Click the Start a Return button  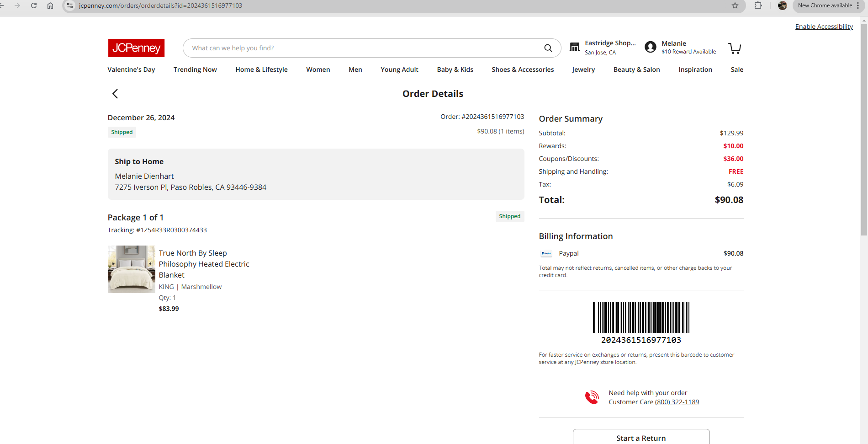(x=641, y=437)
